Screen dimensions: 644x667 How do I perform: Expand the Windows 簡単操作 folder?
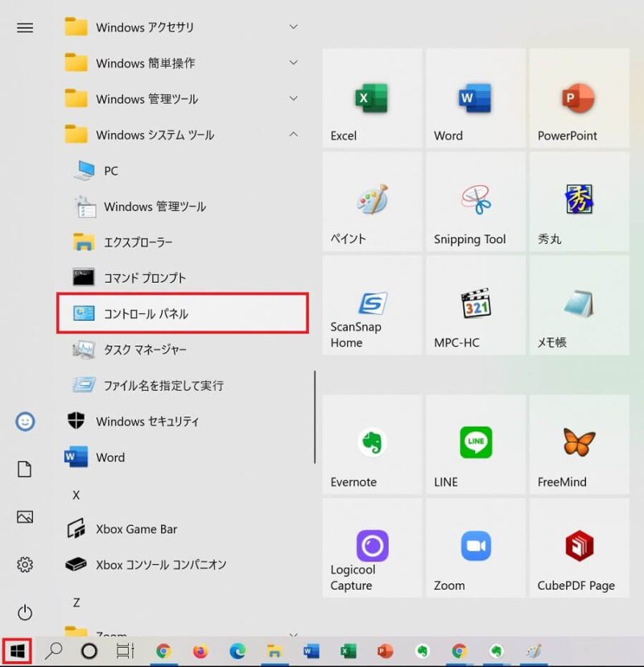pos(183,64)
